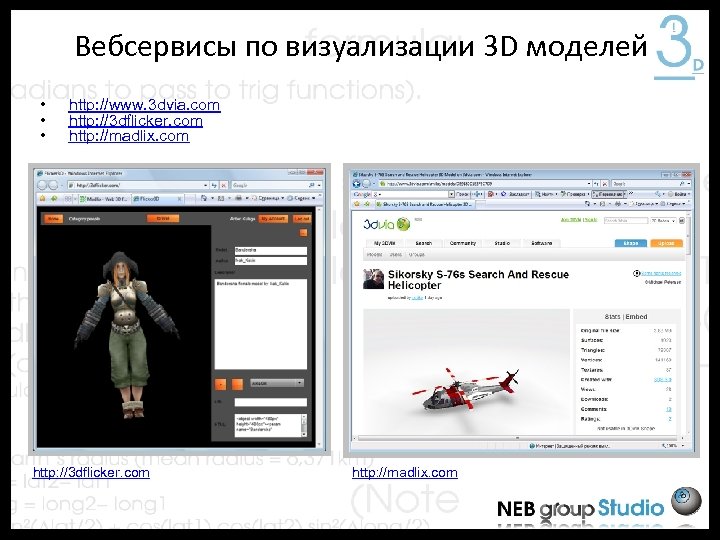Click the orange center button in Flicker3D header

(x=163, y=219)
